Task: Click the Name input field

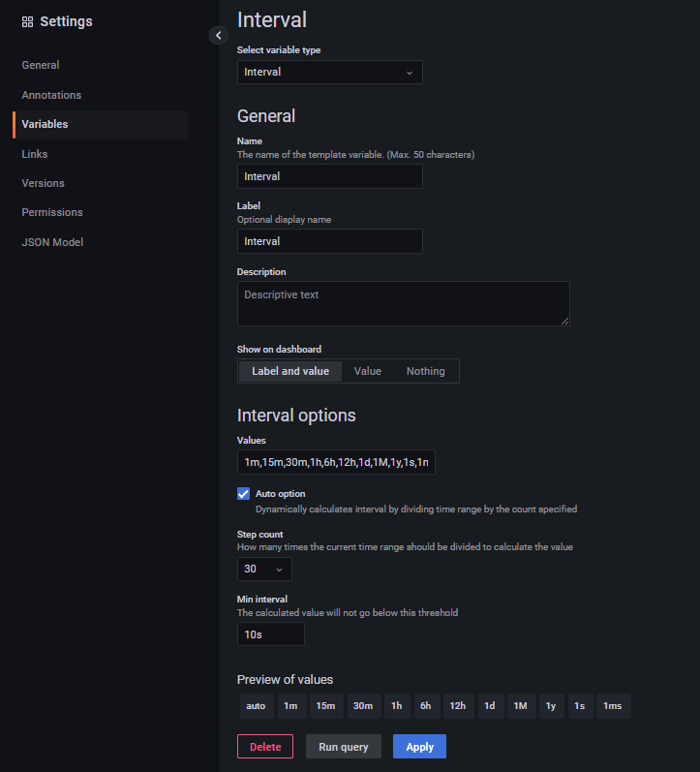Action: 329,176
